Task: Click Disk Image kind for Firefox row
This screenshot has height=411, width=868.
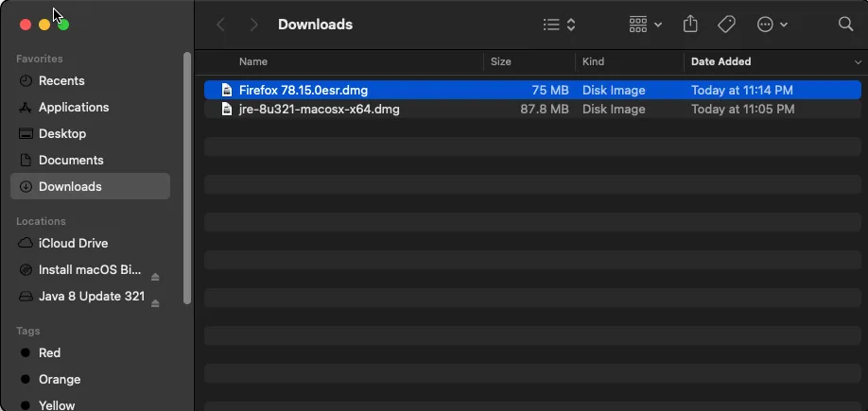Action: 614,90
